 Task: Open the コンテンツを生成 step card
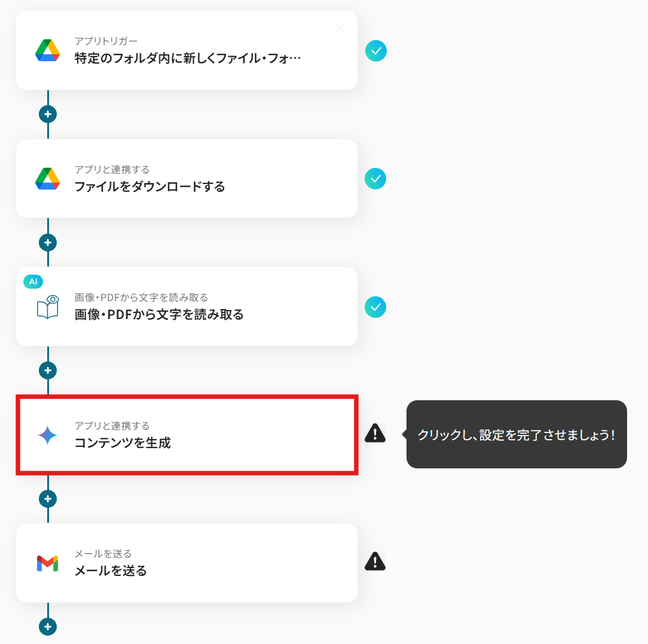(187, 435)
